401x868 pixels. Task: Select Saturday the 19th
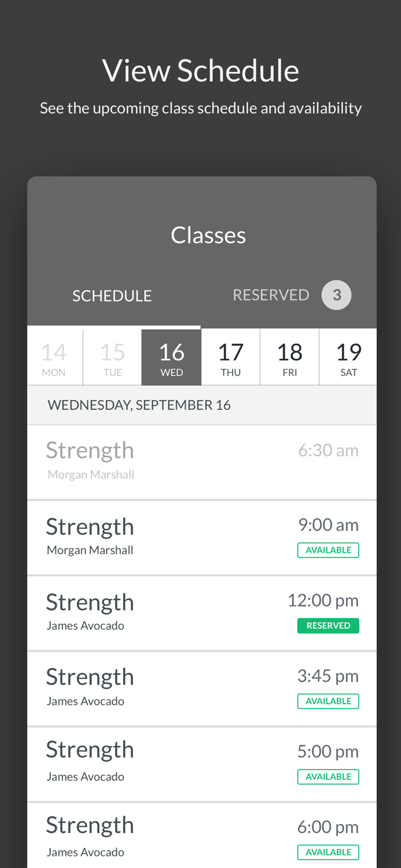[x=348, y=358]
